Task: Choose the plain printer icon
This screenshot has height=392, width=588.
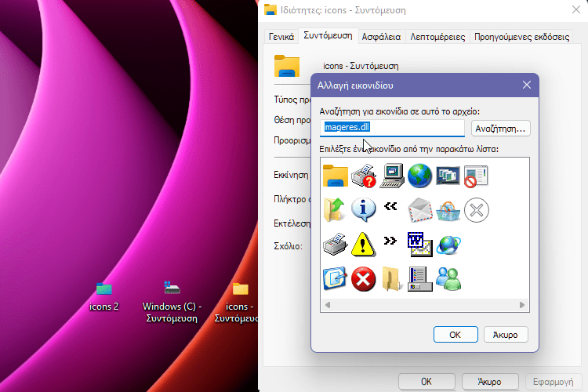Action: point(336,244)
